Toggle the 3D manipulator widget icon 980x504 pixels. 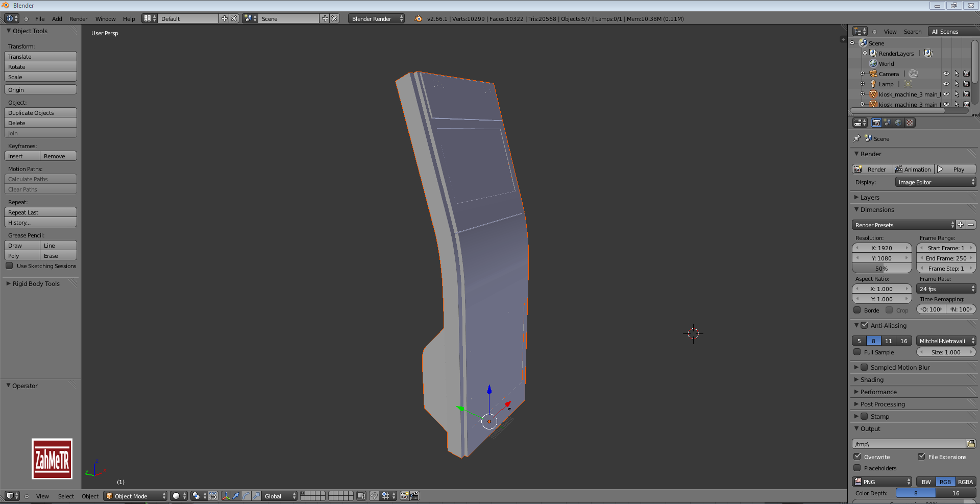(226, 496)
